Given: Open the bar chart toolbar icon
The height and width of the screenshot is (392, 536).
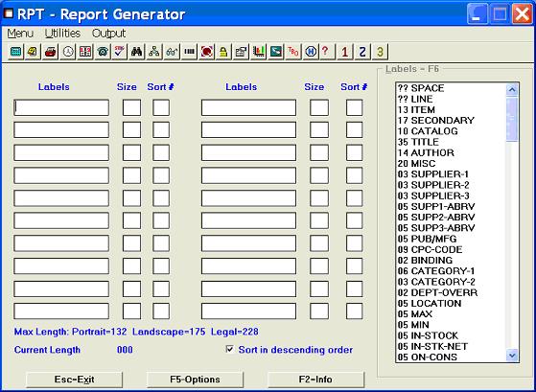Looking at the screenshot, I should click(x=259, y=52).
